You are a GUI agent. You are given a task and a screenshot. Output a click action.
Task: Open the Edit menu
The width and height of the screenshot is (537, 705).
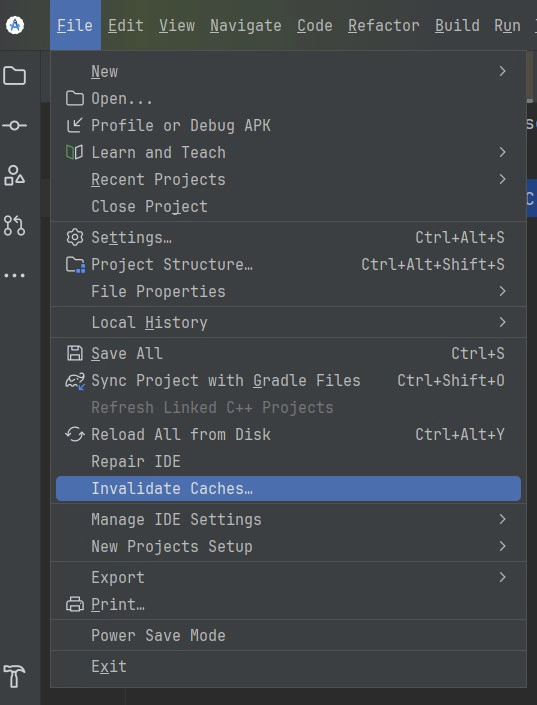click(126, 25)
